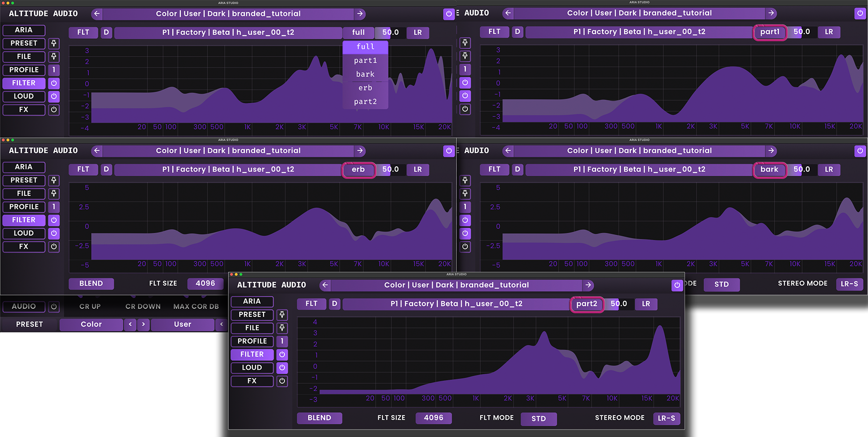Pin PRESET icon in front bottom window

pos(282,315)
